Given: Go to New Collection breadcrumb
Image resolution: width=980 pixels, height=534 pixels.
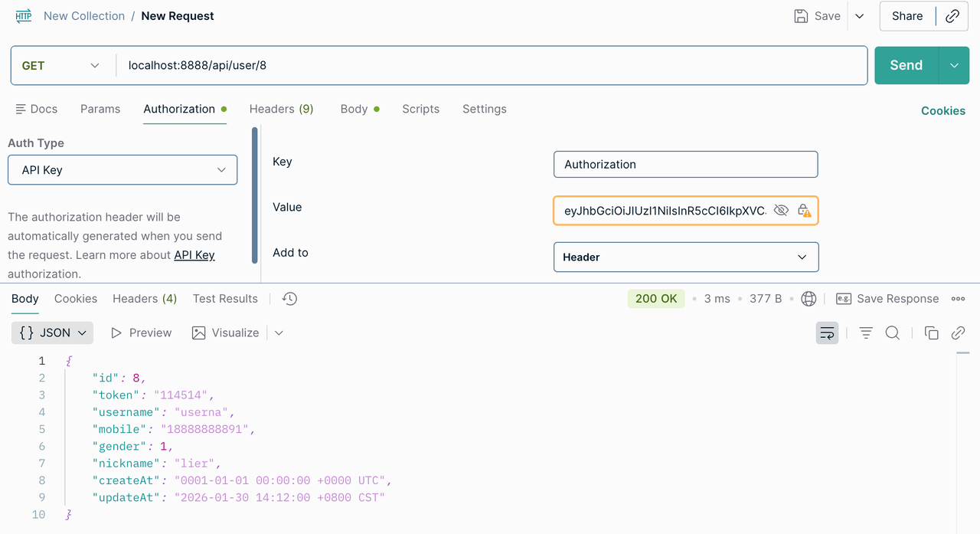Looking at the screenshot, I should (x=84, y=16).
